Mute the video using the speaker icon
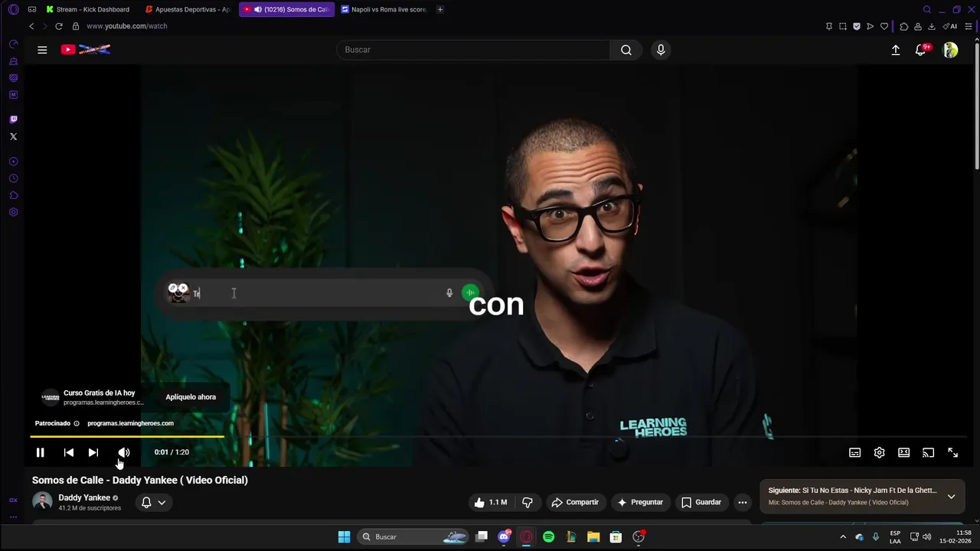 [x=124, y=452]
